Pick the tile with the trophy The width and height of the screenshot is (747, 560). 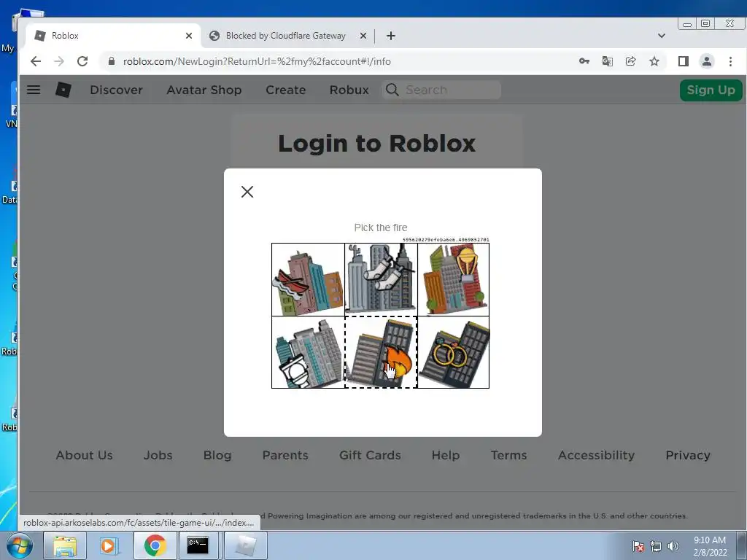tap(454, 279)
